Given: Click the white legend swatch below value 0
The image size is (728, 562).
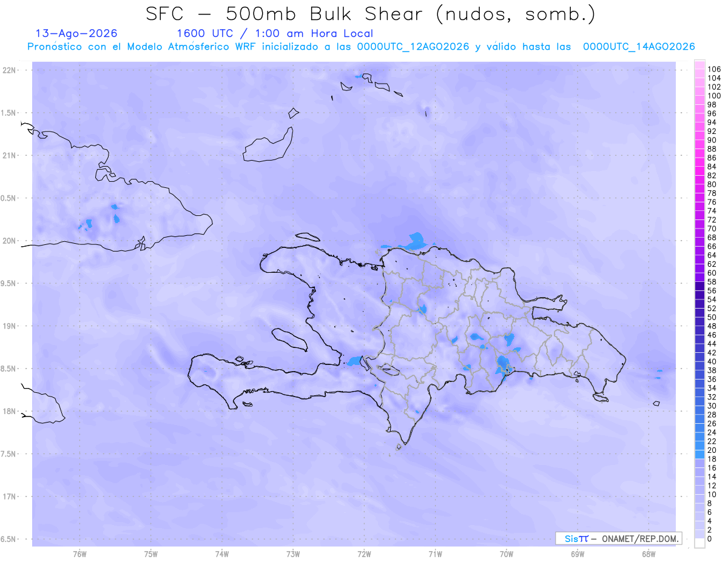Looking at the screenshot, I should pyautogui.click(x=699, y=543).
